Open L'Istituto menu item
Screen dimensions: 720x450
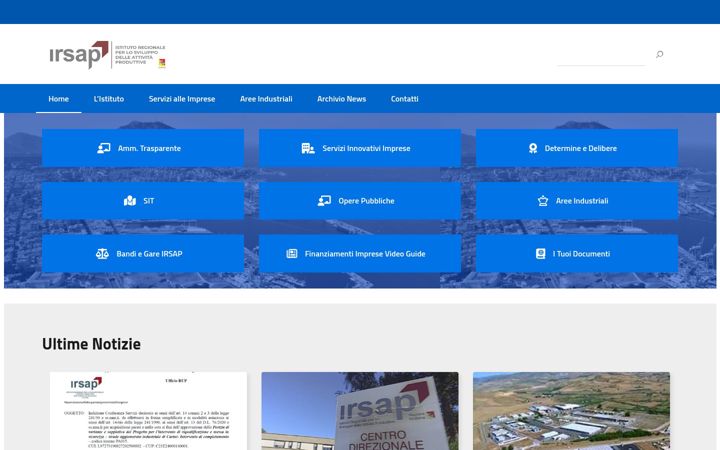(109, 99)
